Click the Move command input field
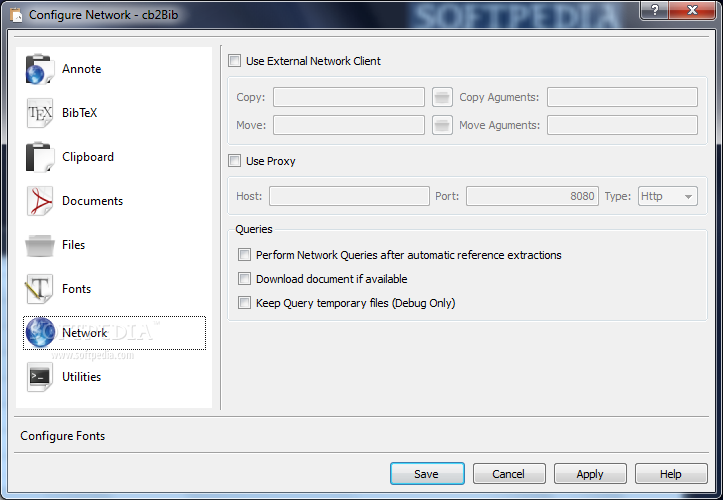 (x=349, y=125)
